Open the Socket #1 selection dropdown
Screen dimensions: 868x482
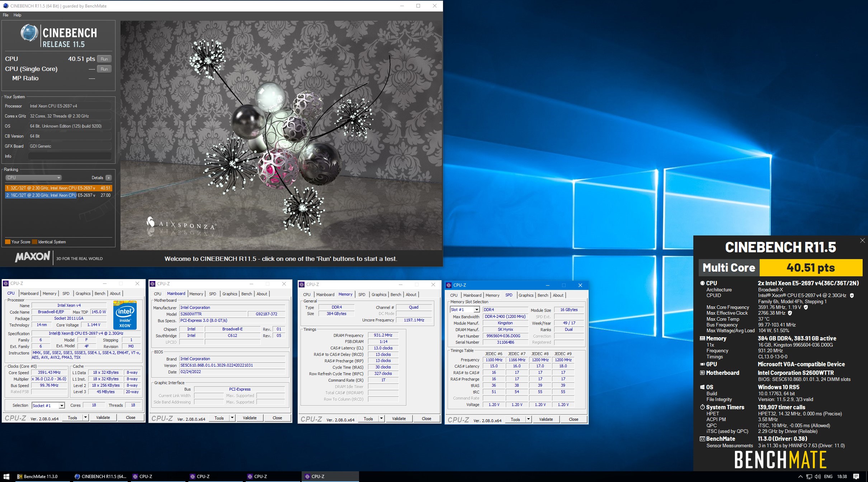click(48, 406)
